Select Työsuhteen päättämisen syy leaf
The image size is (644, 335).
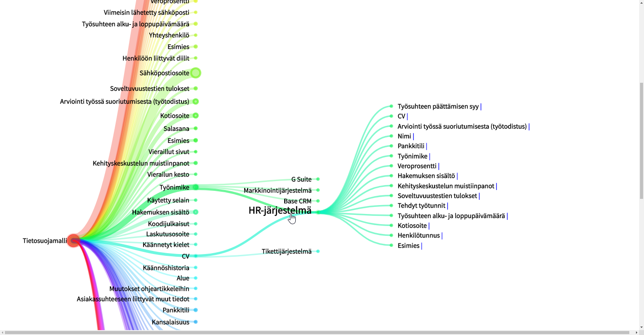point(438,106)
